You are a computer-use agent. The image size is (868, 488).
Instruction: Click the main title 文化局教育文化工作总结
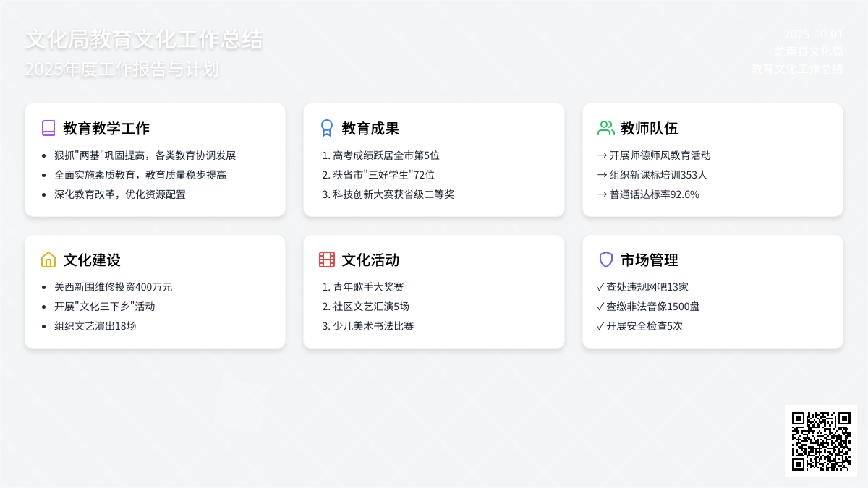tap(144, 40)
